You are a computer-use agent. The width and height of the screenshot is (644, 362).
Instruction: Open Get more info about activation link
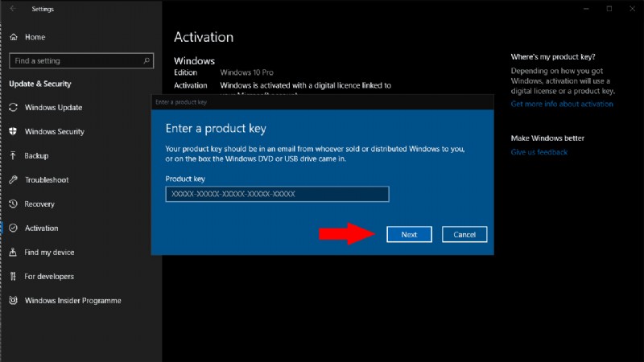(x=562, y=104)
